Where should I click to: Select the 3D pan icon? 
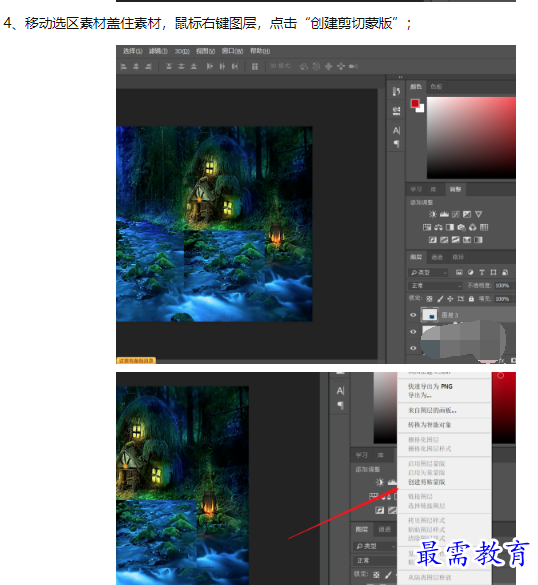tap(329, 66)
